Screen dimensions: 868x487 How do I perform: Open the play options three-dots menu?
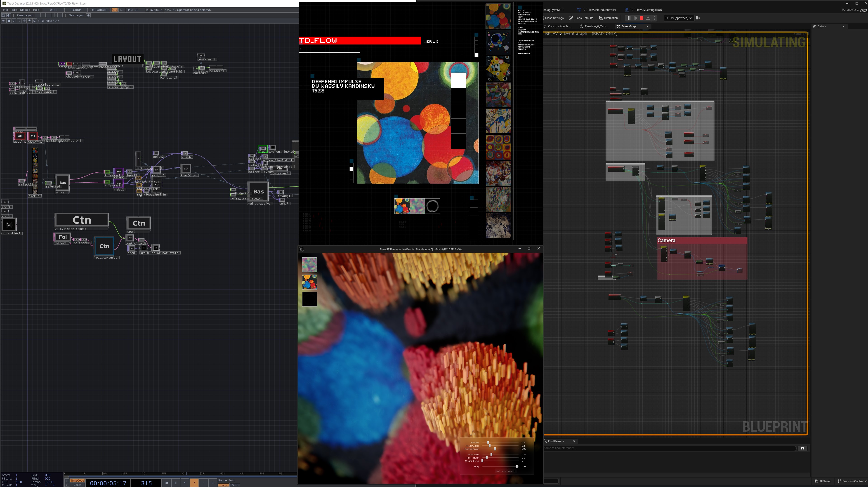tap(654, 18)
